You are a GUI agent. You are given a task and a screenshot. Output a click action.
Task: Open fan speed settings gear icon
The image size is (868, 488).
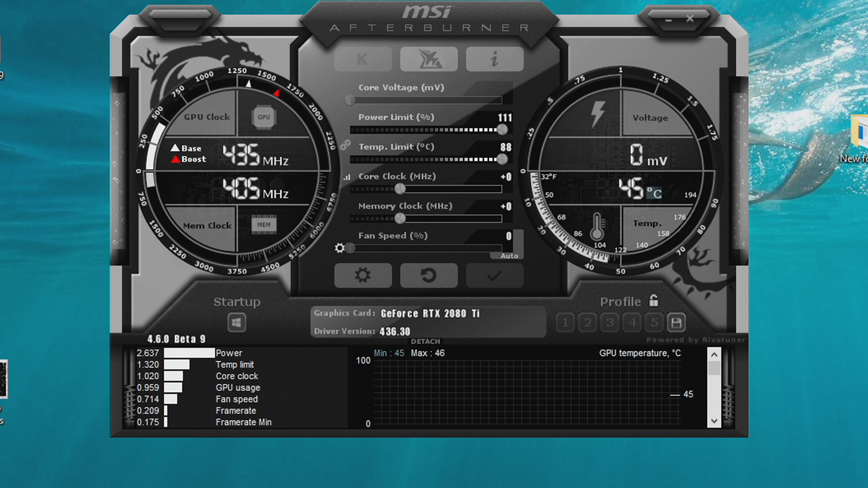[x=340, y=248]
